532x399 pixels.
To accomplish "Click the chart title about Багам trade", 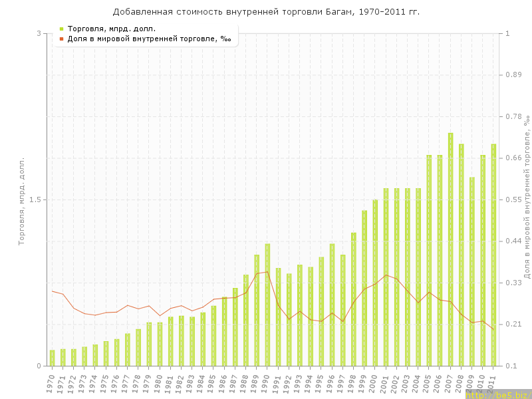I will click(x=266, y=12).
